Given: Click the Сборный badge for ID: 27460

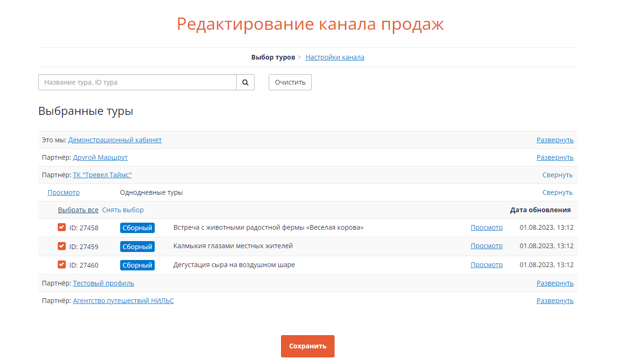Looking at the screenshot, I should tap(137, 265).
